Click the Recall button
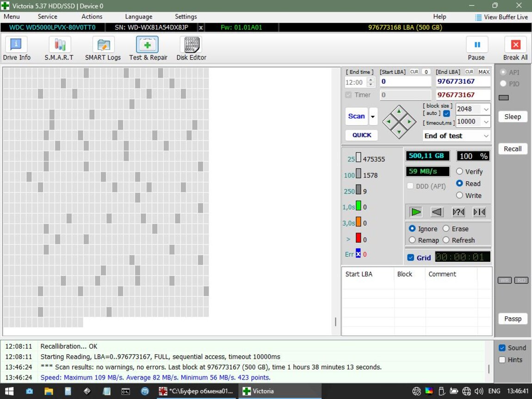This screenshot has width=532, height=399. pos(512,149)
